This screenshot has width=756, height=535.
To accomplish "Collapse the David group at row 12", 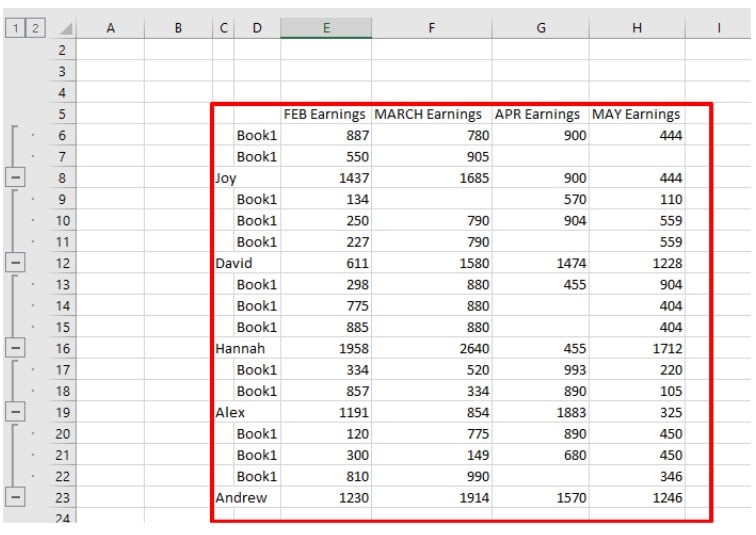I will click(x=16, y=262).
